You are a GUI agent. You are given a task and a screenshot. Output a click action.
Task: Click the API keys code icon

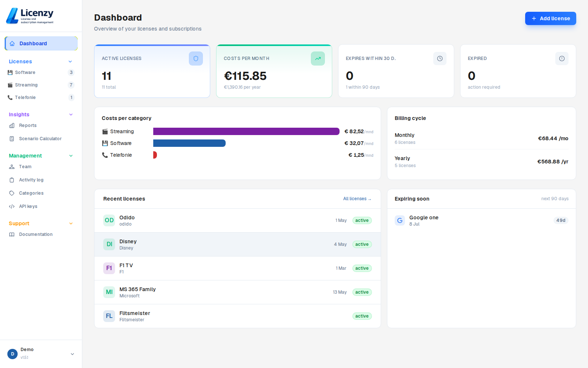(12, 206)
